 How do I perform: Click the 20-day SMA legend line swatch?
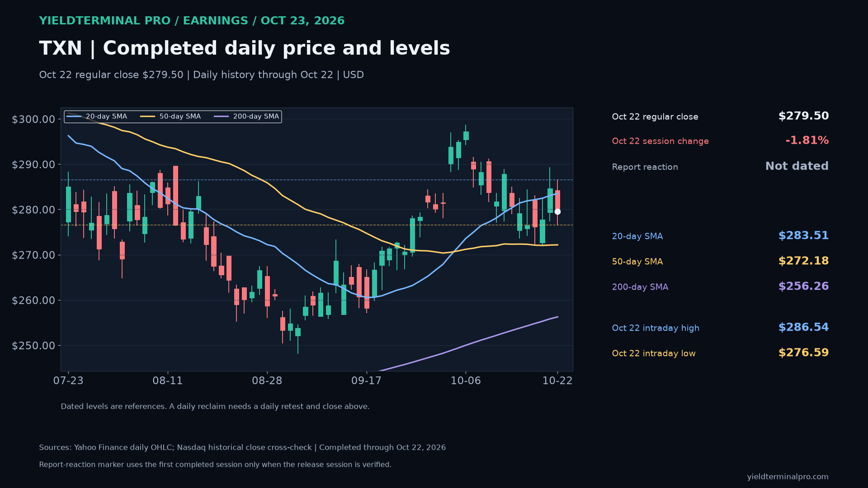coord(74,117)
